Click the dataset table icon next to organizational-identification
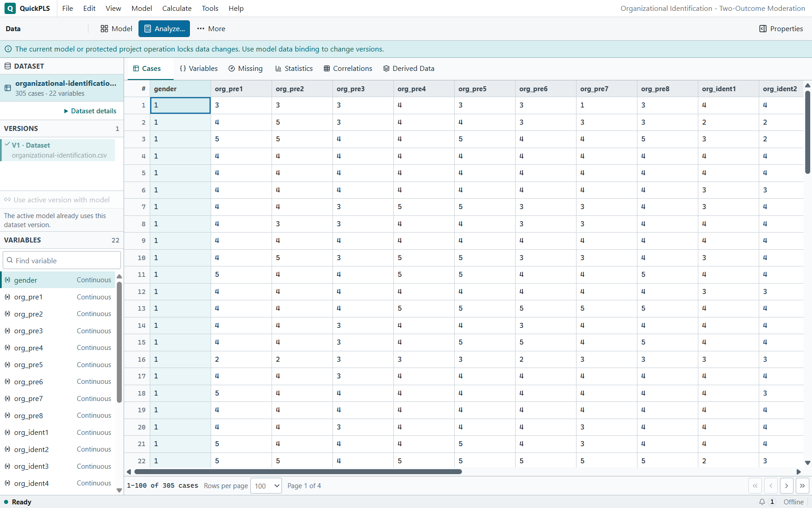 click(8, 88)
